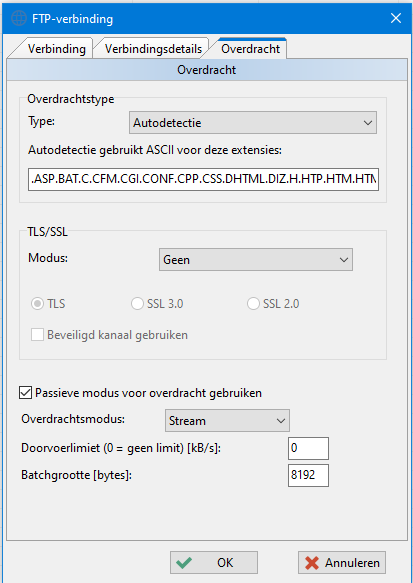Choose the SSL 3.0 radio option
The image size is (413, 583).
click(x=137, y=304)
